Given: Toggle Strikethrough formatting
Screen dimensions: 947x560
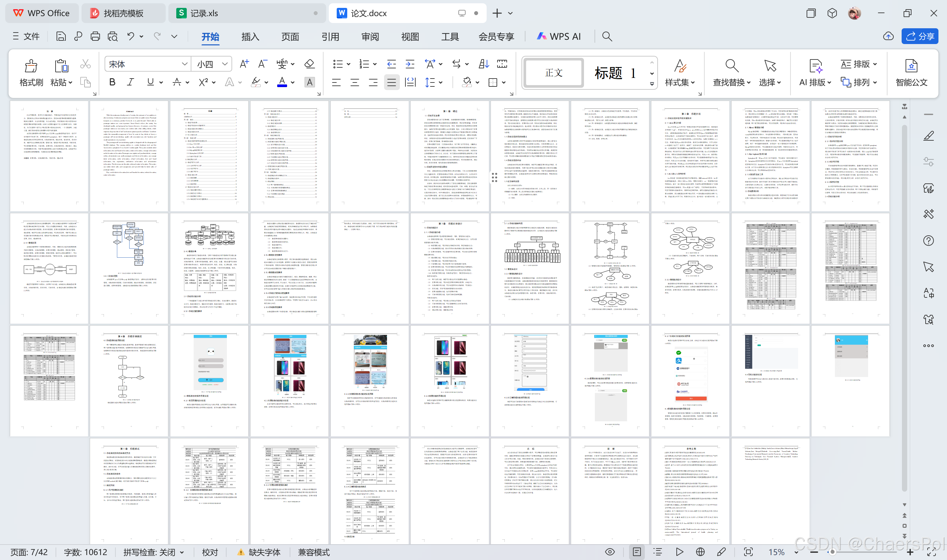Looking at the screenshot, I should 177,82.
